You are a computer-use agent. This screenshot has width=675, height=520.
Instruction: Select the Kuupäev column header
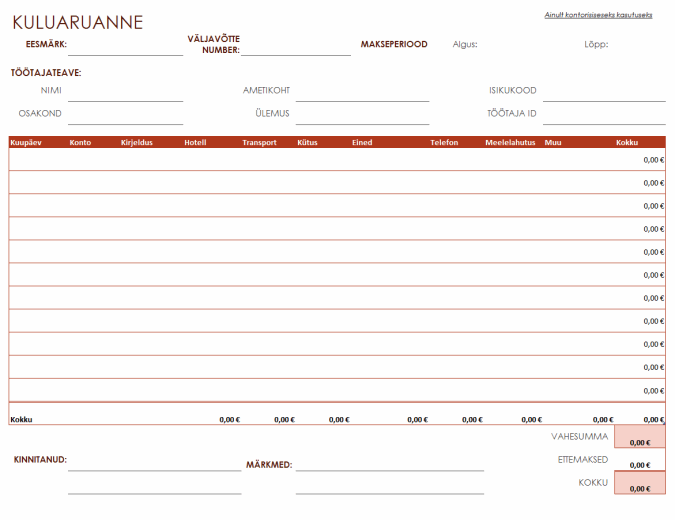[x=25, y=143]
